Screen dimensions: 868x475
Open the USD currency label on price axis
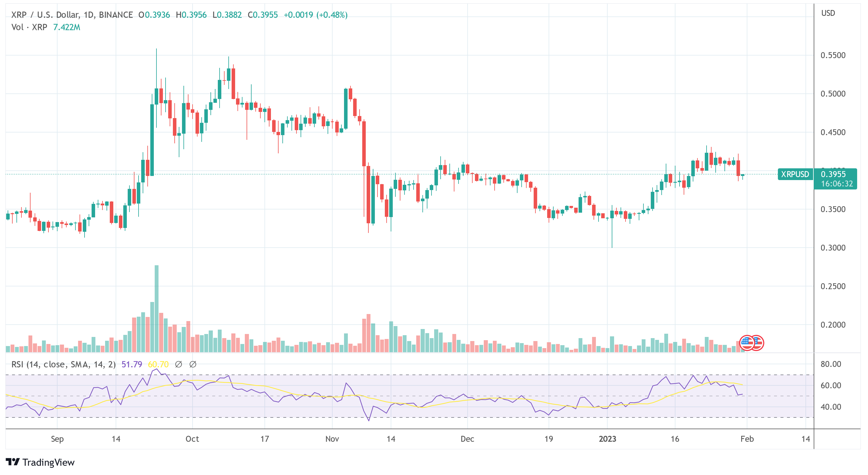tap(828, 13)
